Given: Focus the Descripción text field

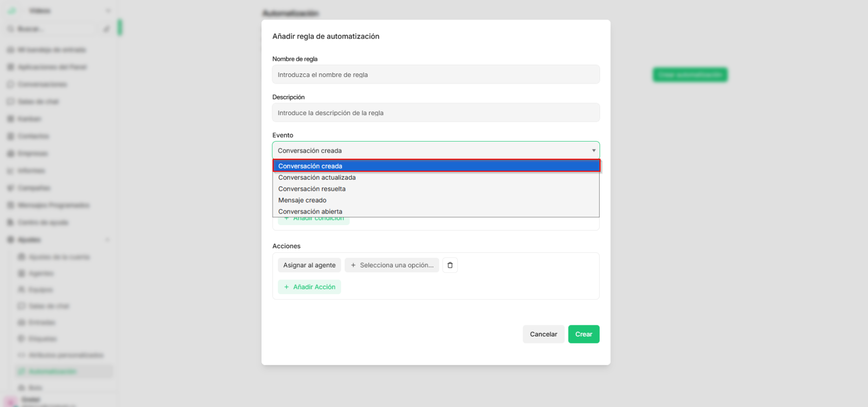Looking at the screenshot, I should pyautogui.click(x=436, y=113).
